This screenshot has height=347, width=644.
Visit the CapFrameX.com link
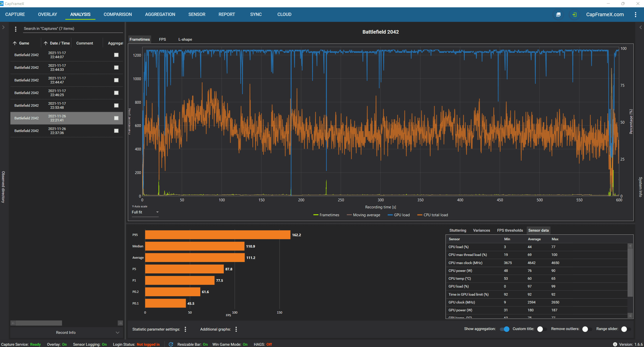(x=605, y=14)
